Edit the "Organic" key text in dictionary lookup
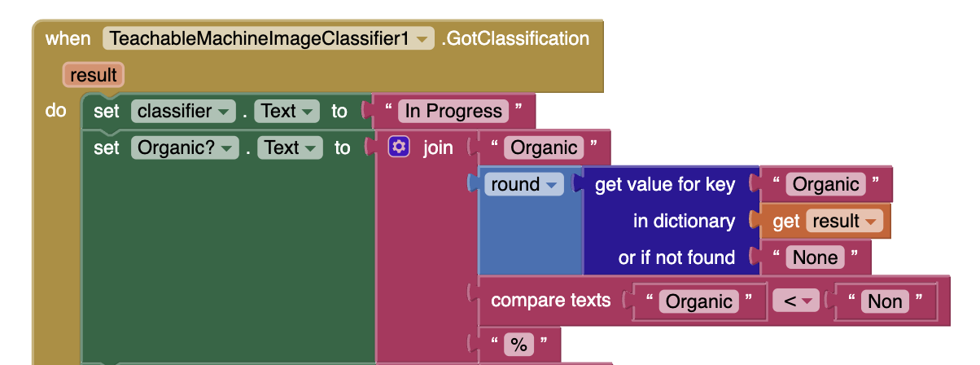This screenshot has width=980, height=365. 826,185
